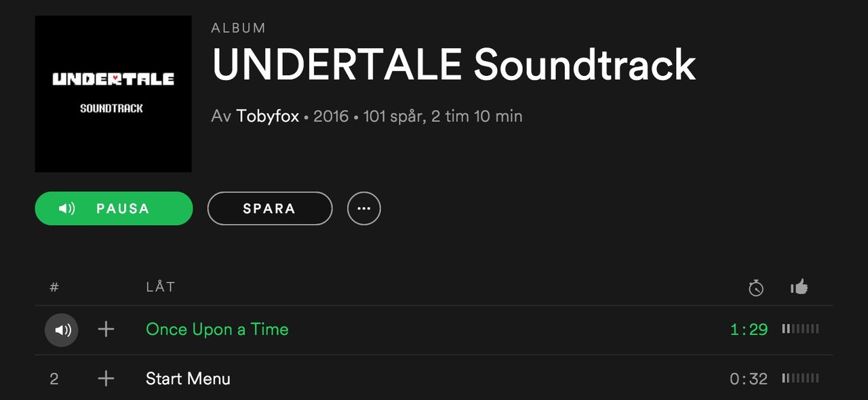Select the currently playing track Once Upon a Time
The image size is (868, 400).
pyautogui.click(x=217, y=329)
